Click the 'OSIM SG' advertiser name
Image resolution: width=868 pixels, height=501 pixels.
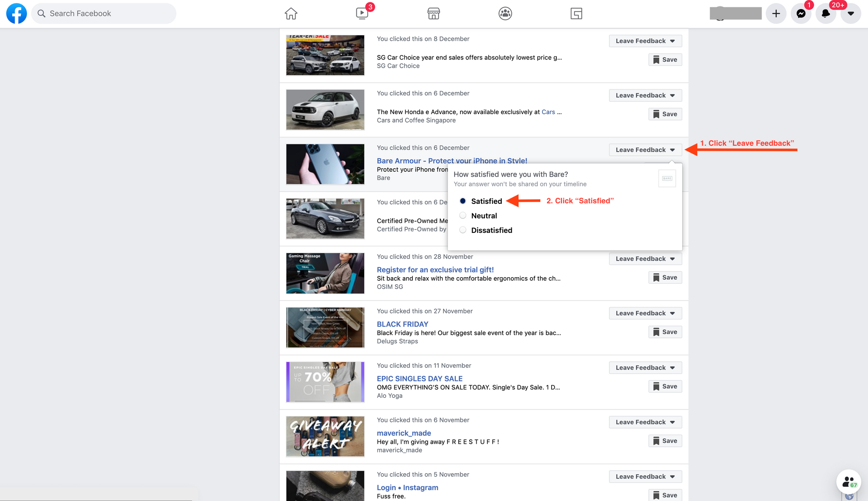[390, 287]
